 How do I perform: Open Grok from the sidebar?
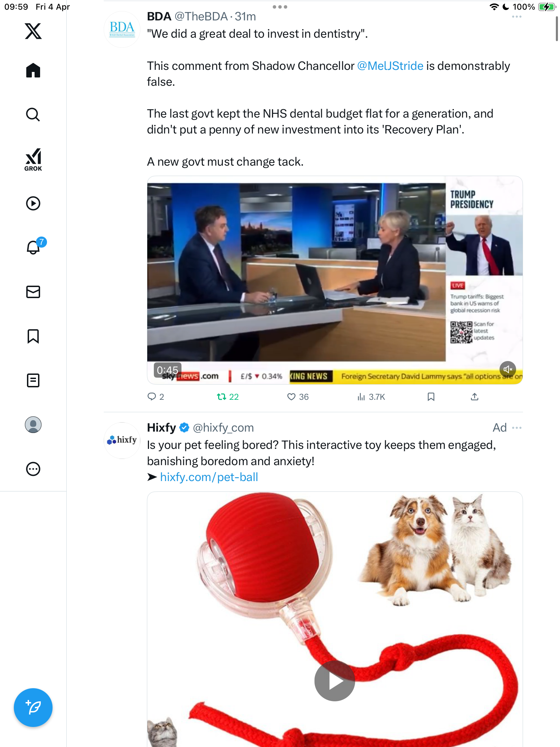coord(33,160)
